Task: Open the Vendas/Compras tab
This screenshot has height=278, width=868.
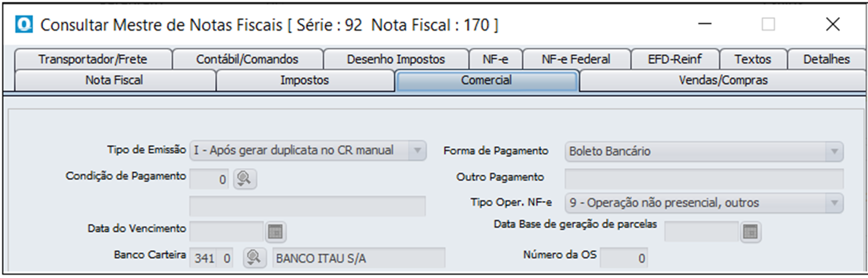Action: click(x=723, y=80)
